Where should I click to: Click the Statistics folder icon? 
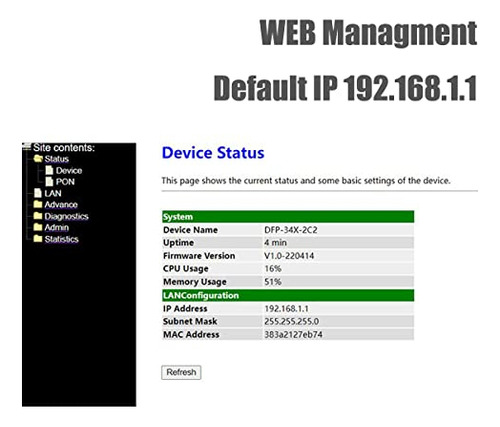coord(38,239)
